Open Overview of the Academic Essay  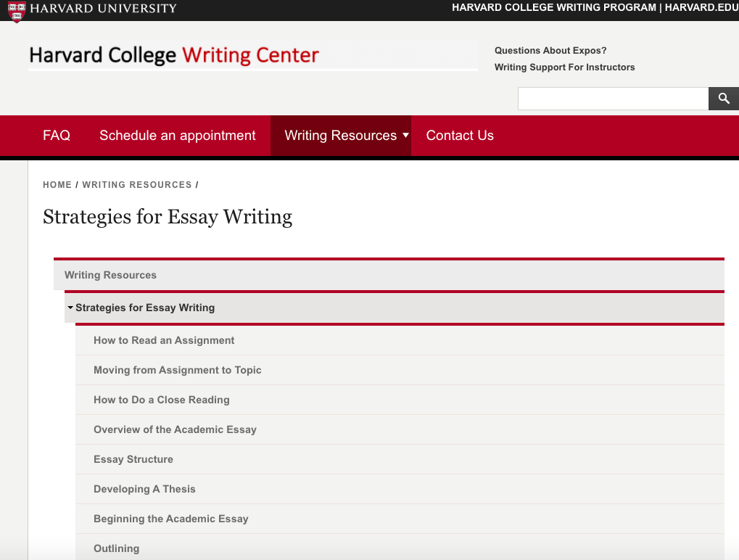point(400,429)
